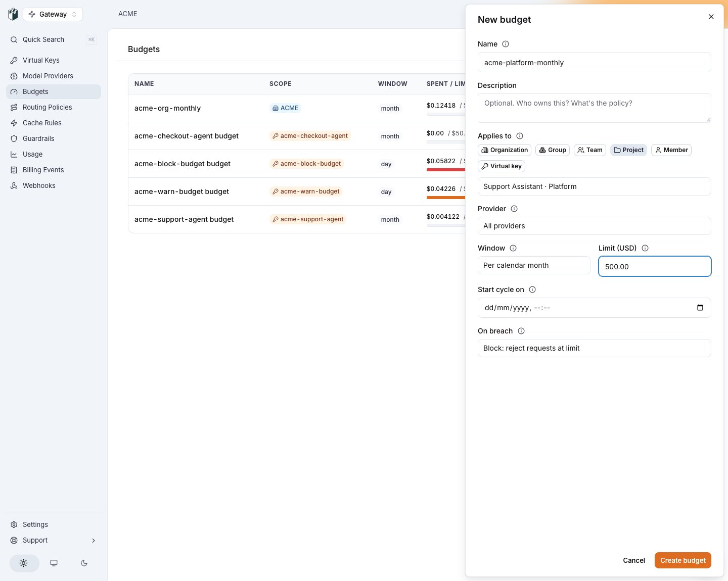This screenshot has width=728, height=581.
Task: View Usage page
Action: [54, 154]
